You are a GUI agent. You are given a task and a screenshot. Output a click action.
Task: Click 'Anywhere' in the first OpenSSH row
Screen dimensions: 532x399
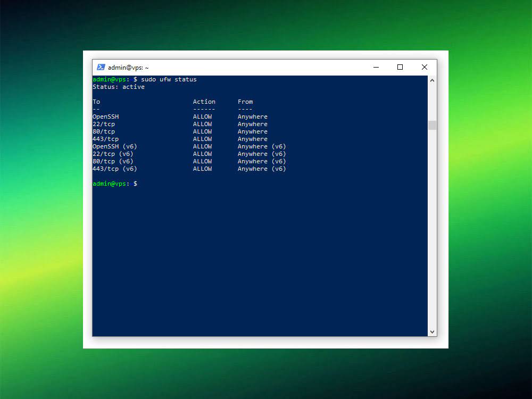tap(253, 117)
